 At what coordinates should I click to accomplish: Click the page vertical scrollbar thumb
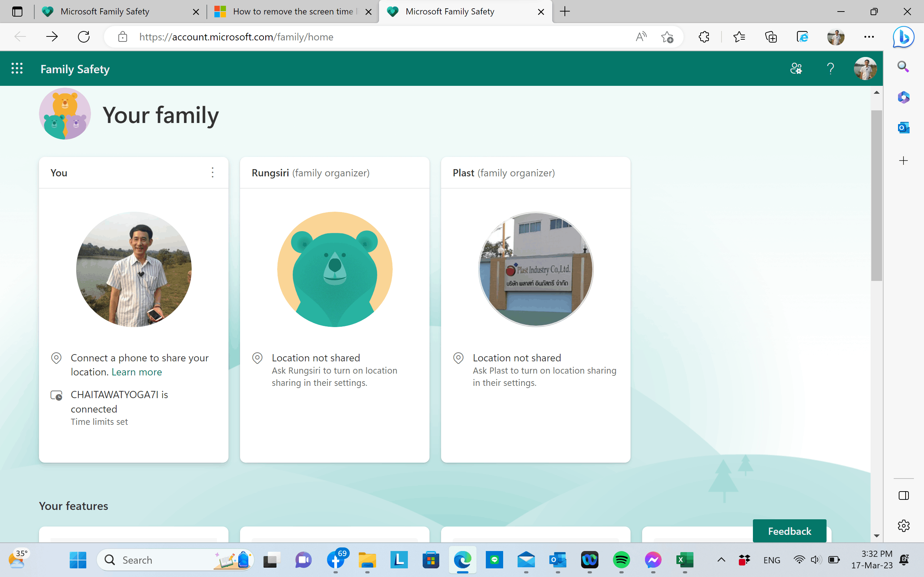877,195
